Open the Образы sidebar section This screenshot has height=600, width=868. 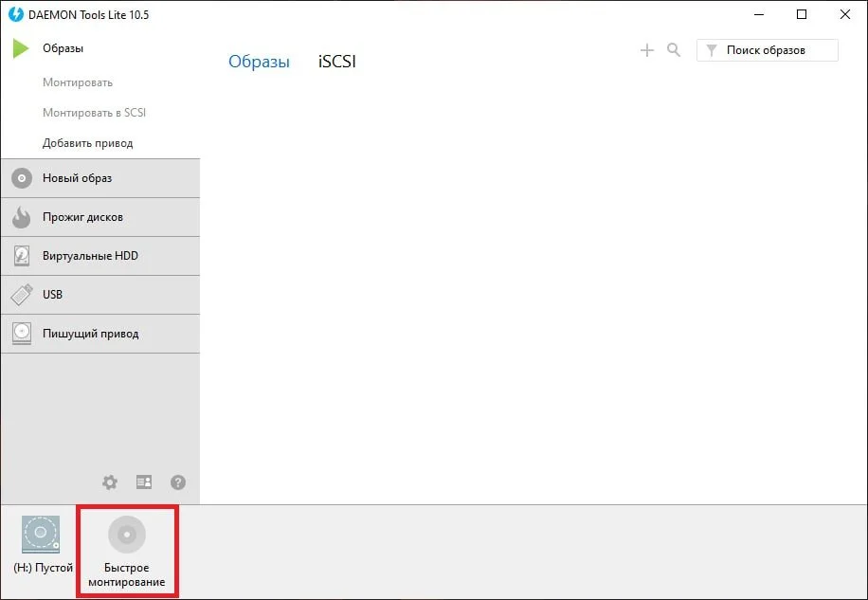(x=63, y=48)
